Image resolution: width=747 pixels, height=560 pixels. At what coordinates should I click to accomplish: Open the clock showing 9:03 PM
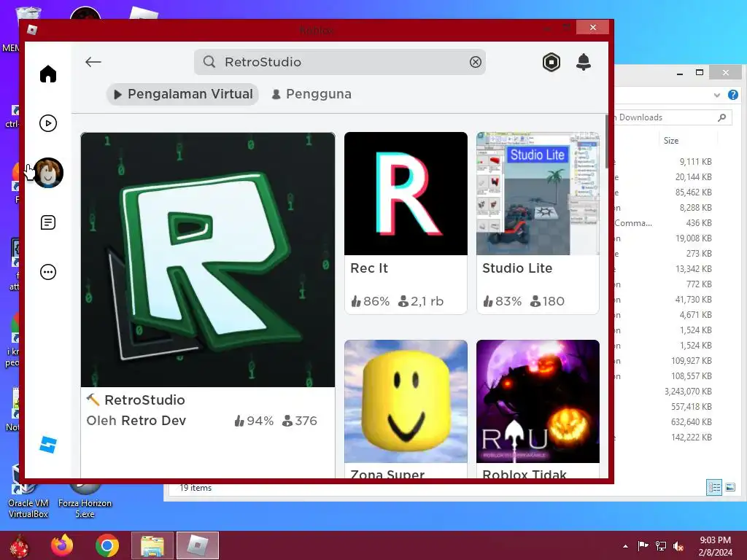click(x=715, y=546)
